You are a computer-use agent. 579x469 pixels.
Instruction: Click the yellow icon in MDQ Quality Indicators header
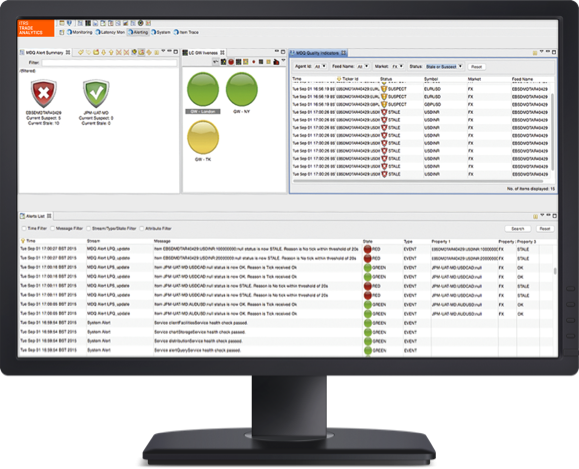pos(535,53)
